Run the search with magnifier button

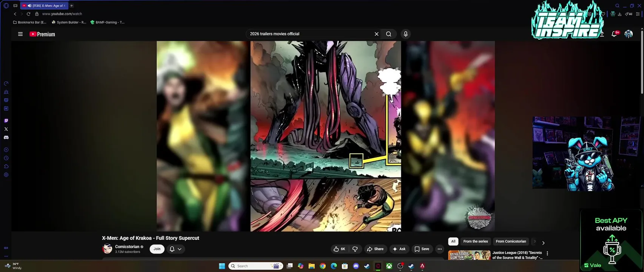pos(388,34)
